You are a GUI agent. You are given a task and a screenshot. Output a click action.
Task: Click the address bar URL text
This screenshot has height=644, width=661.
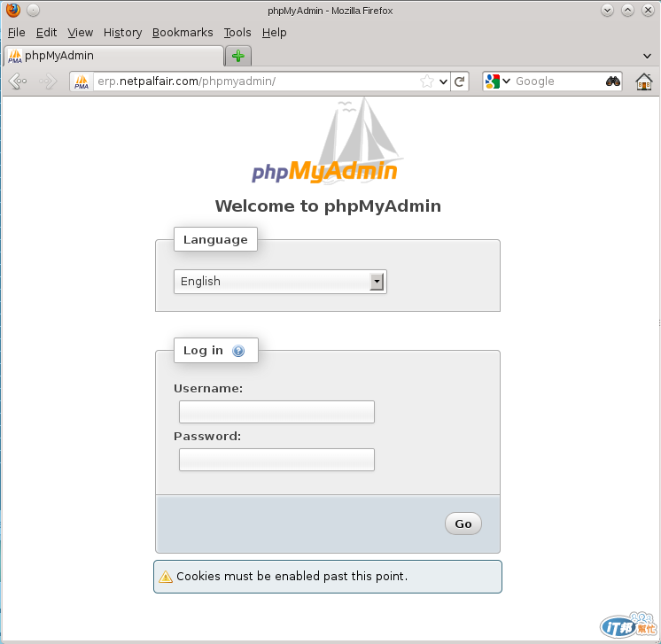click(187, 81)
